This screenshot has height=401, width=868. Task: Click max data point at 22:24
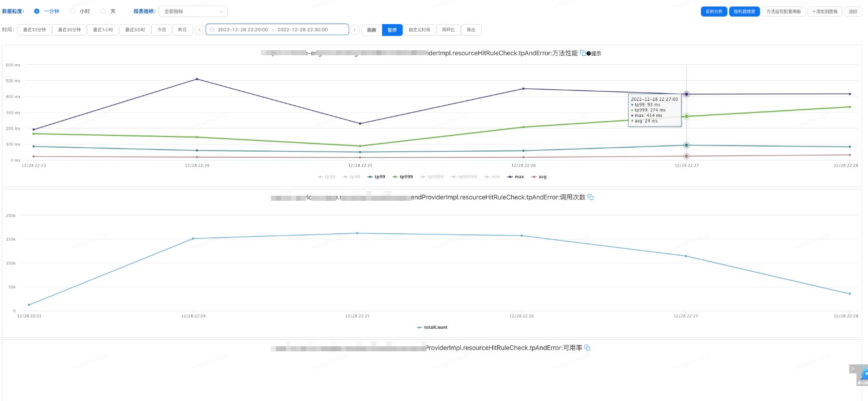coord(197,79)
